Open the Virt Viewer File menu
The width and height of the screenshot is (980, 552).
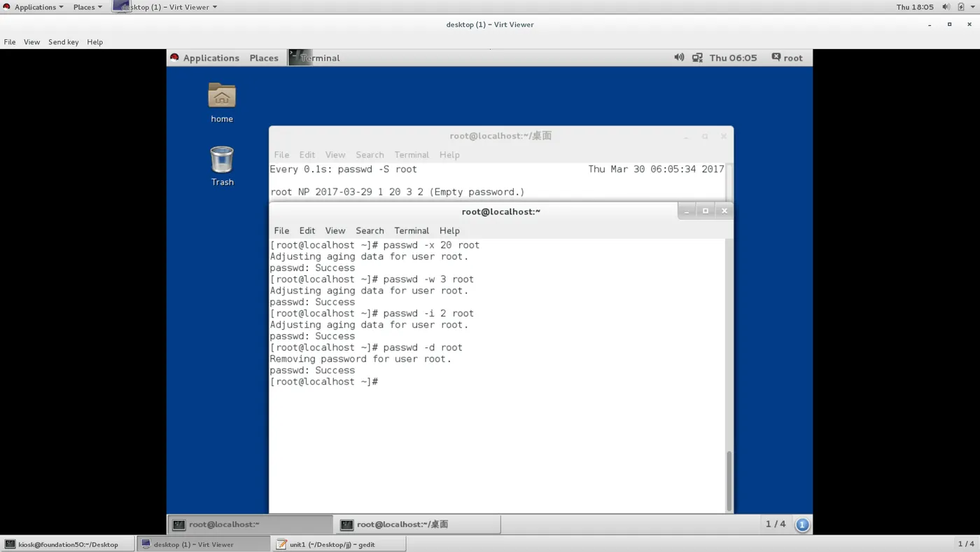click(10, 42)
